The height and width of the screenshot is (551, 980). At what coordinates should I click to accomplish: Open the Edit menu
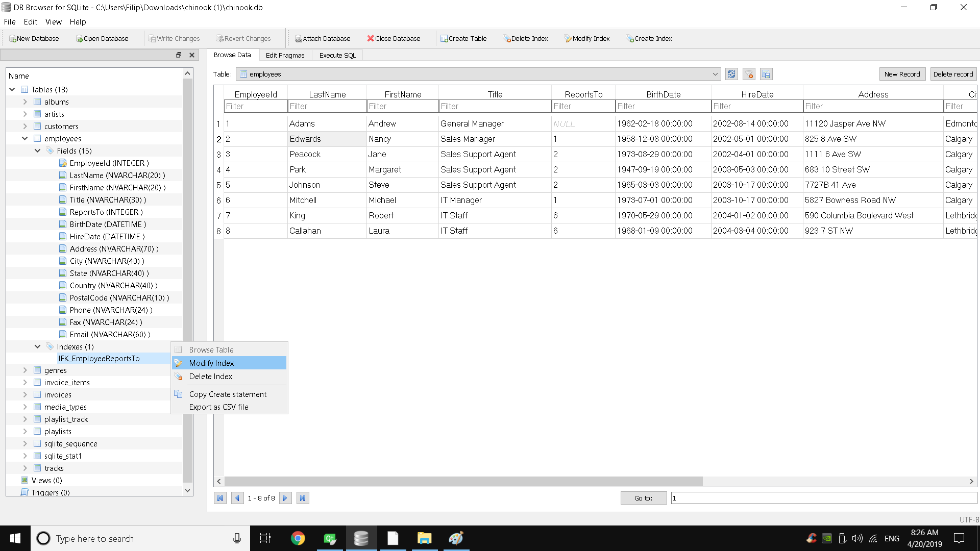pos(31,22)
